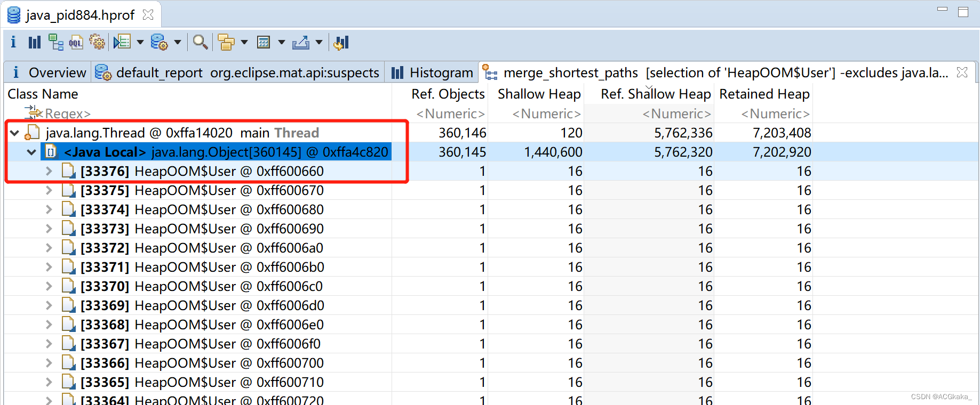The width and height of the screenshot is (980, 405).
Task: Click the array icon in the Java Local row
Action: pyautogui.click(x=51, y=152)
